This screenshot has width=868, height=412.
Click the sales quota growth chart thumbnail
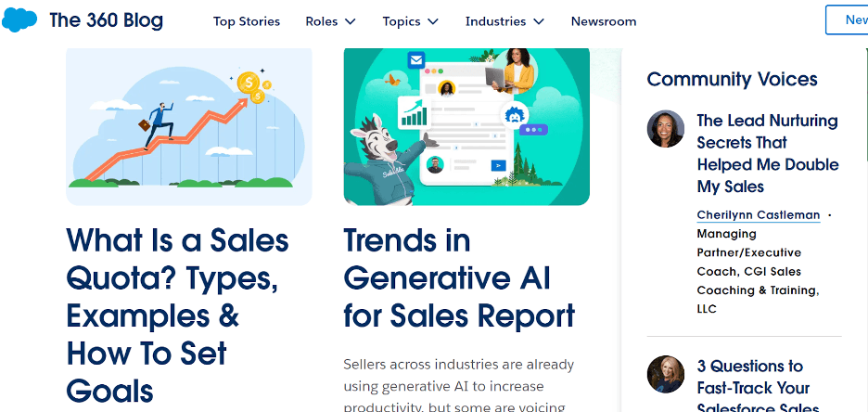pos(189,124)
